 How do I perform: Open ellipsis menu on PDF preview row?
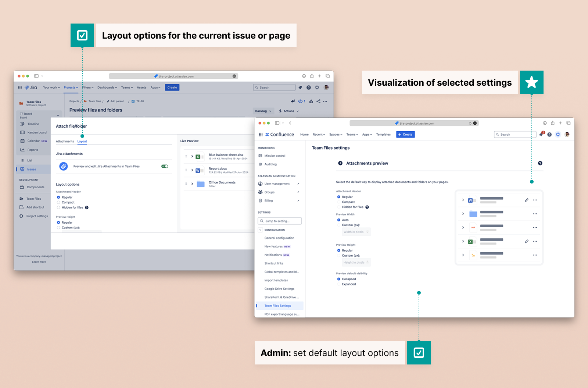[535, 228]
